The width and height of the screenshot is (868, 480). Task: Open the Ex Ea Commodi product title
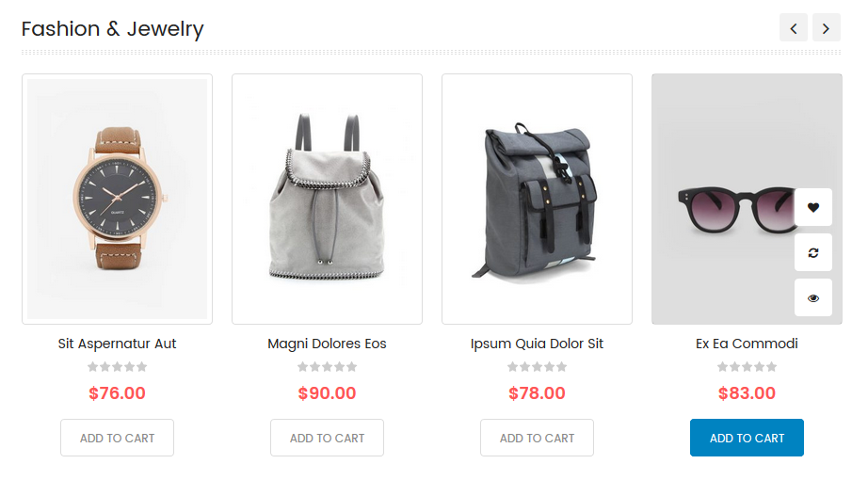[x=747, y=344]
